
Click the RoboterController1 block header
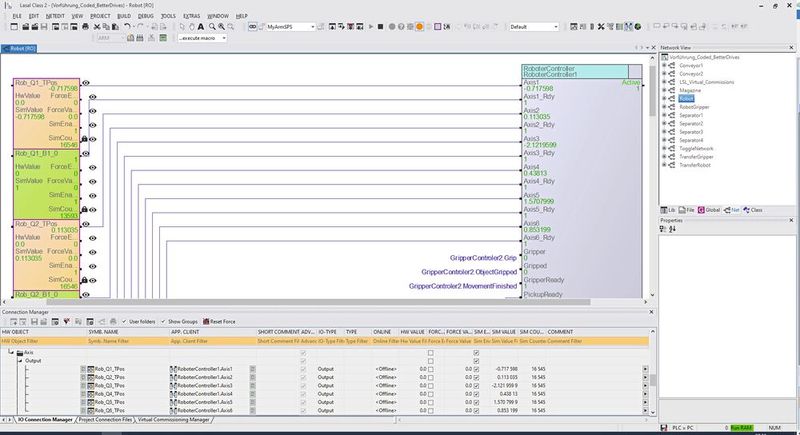coord(575,71)
